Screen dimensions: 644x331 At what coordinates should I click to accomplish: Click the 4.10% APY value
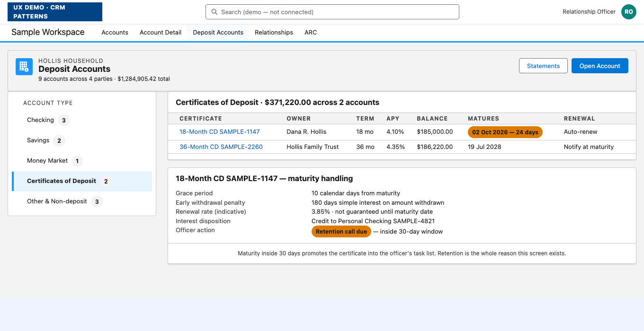pyautogui.click(x=395, y=132)
